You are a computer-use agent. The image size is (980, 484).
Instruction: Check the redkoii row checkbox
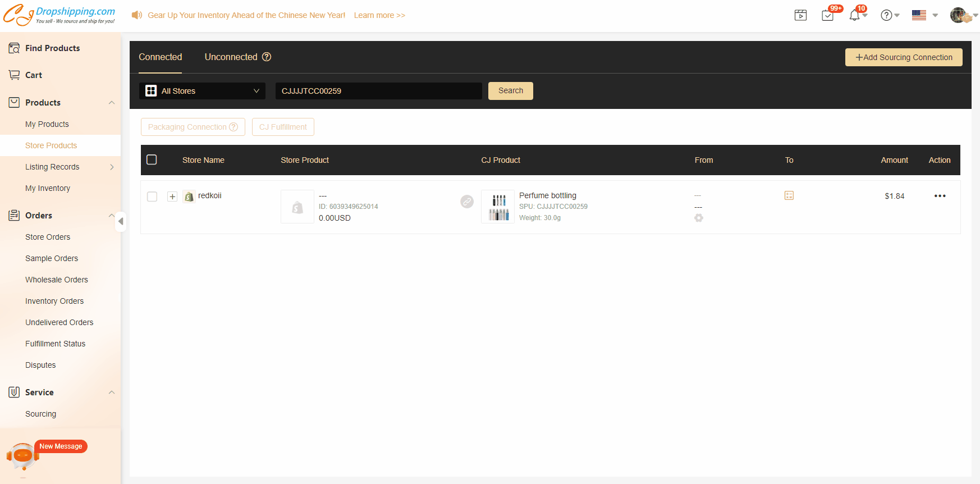tap(152, 197)
